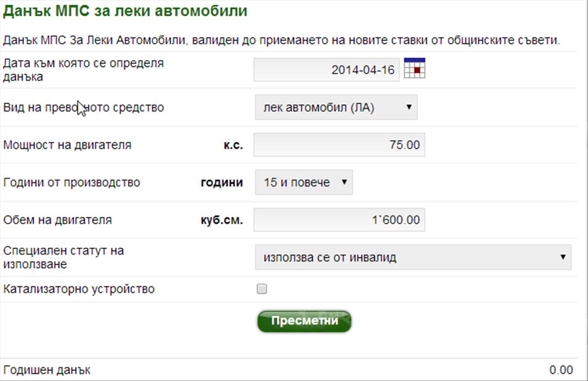Open the calendar date picker icon
The height and width of the screenshot is (381, 588).
pos(414,68)
